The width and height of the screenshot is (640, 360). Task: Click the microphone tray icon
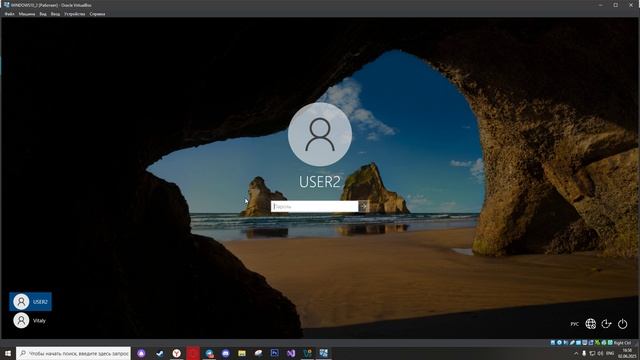(584, 353)
